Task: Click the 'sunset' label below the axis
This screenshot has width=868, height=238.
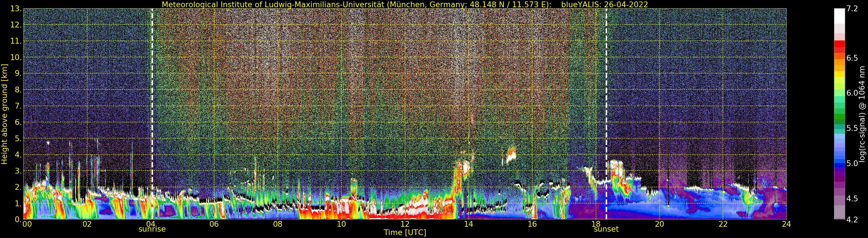Action: (606, 229)
